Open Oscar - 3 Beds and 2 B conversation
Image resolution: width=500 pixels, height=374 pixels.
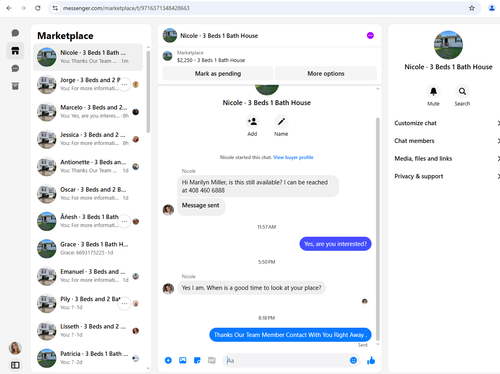click(88, 194)
